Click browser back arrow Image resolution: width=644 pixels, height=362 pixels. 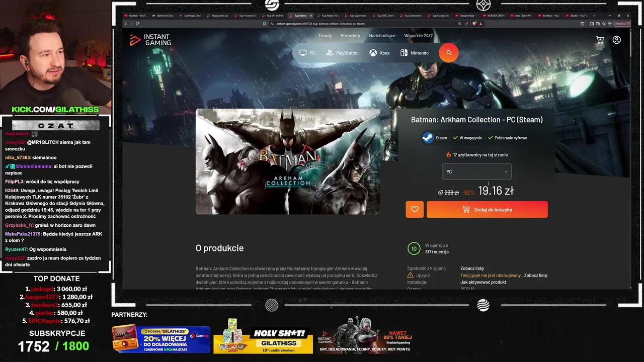point(126,24)
